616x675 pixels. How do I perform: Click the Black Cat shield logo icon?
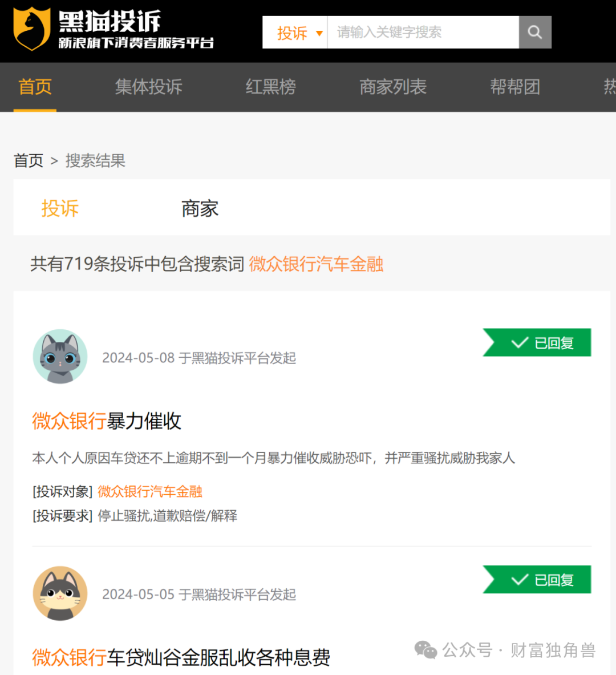tap(31, 29)
